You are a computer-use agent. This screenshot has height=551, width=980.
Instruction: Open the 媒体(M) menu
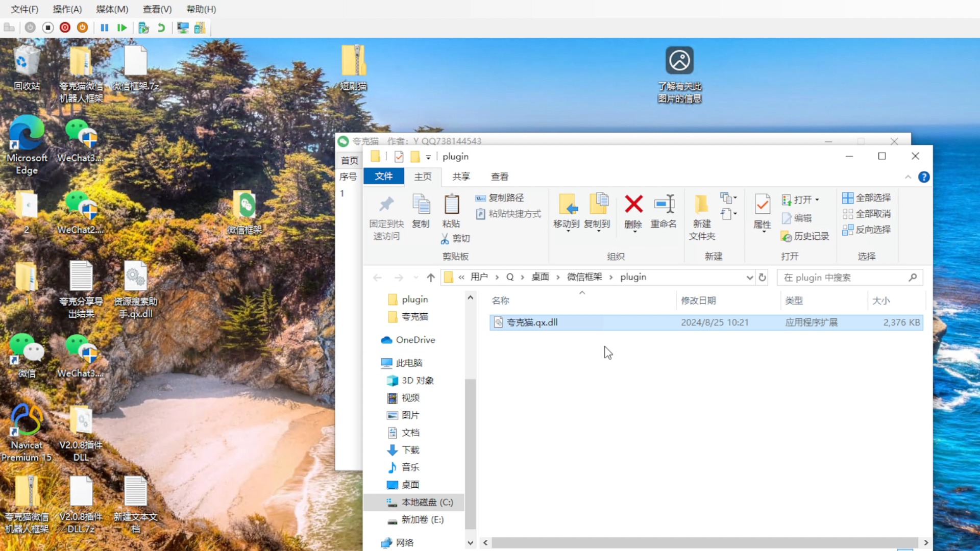112,9
